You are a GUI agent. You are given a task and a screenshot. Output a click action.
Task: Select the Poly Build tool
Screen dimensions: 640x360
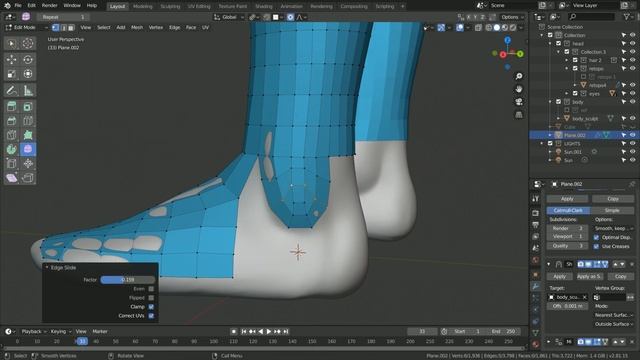28,135
